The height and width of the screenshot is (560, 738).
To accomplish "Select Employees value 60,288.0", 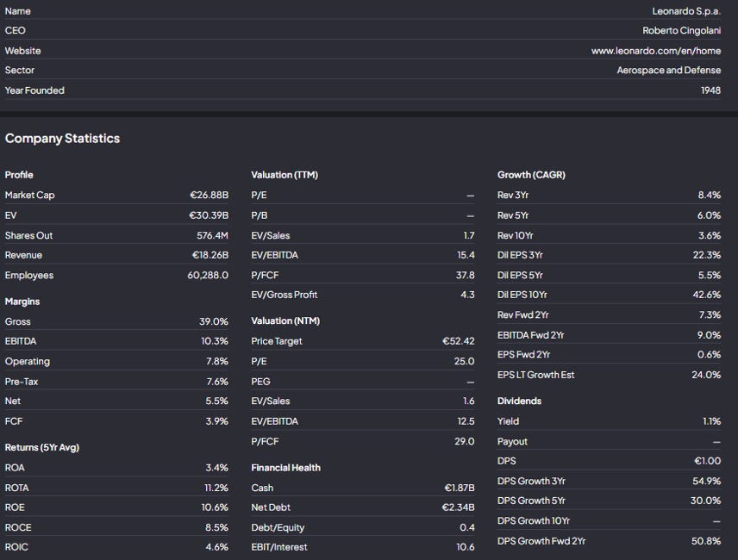I will pos(208,276).
